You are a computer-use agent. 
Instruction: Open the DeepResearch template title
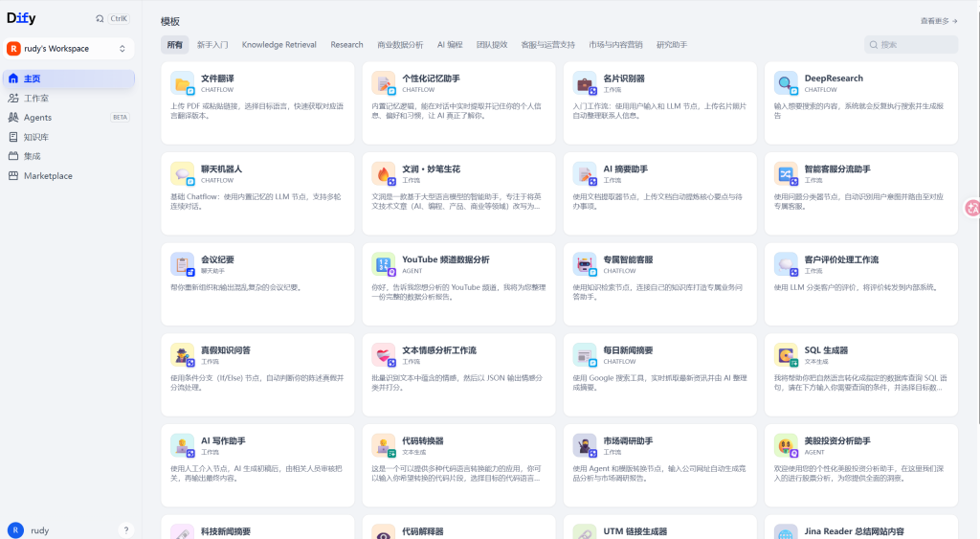pyautogui.click(x=834, y=79)
